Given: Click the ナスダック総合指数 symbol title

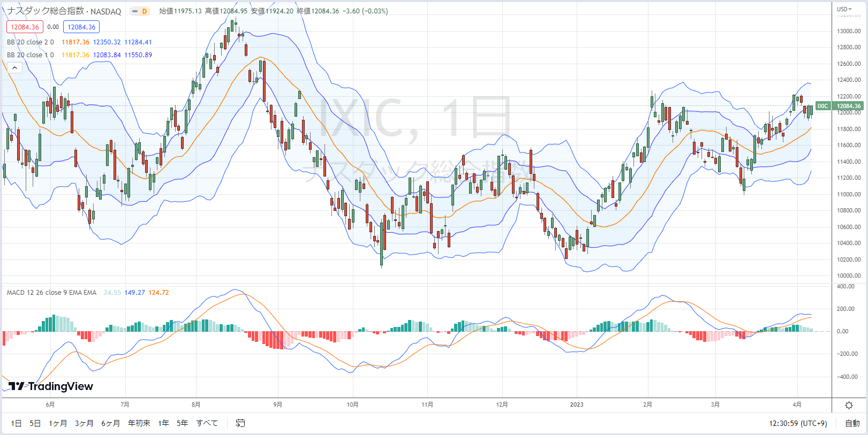Looking at the screenshot, I should point(46,11).
